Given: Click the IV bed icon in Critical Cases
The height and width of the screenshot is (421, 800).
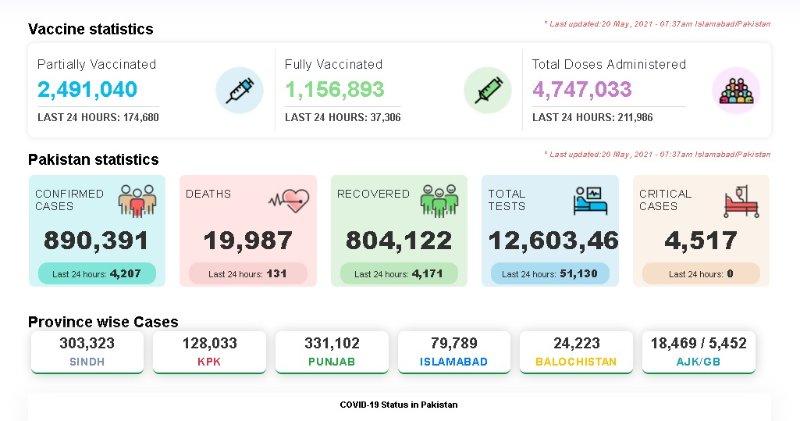Looking at the screenshot, I should tap(740, 200).
